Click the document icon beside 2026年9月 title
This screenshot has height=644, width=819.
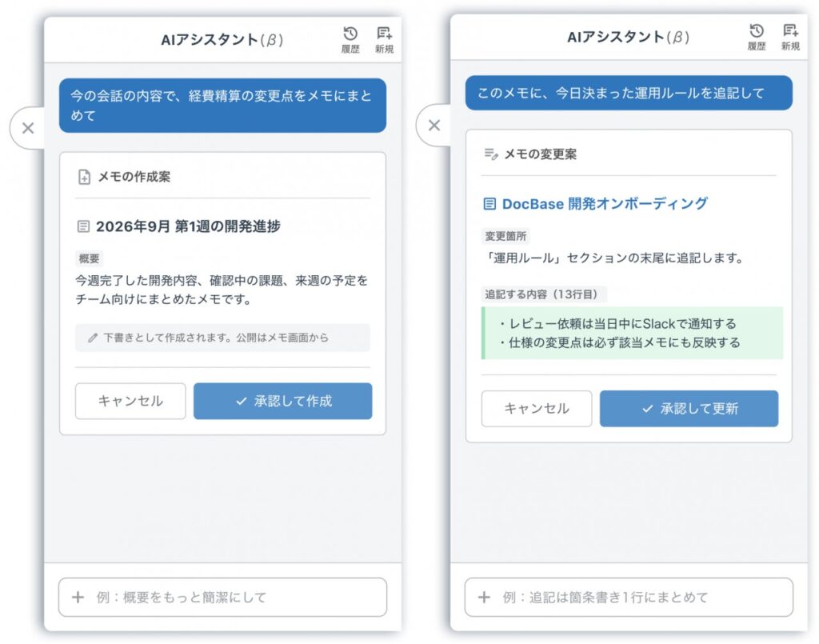pos(83,226)
